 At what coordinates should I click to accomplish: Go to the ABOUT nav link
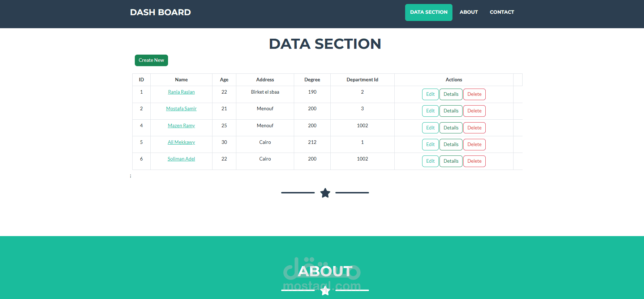click(469, 12)
